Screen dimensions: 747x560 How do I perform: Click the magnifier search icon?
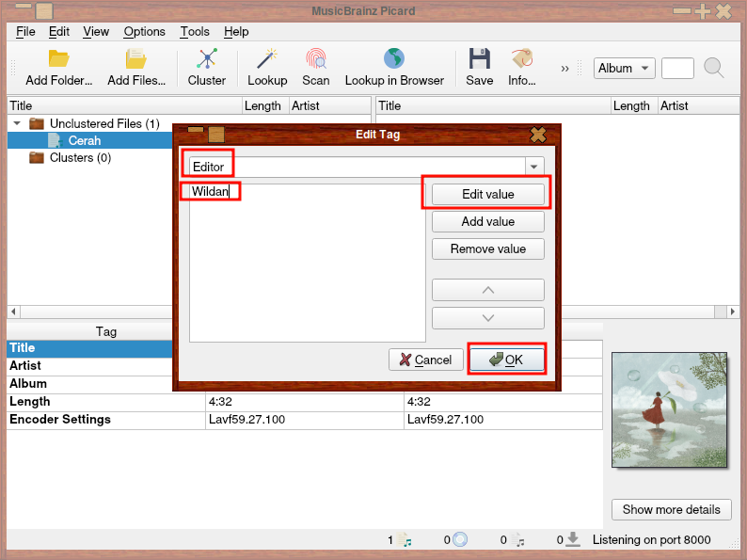pyautogui.click(x=714, y=68)
